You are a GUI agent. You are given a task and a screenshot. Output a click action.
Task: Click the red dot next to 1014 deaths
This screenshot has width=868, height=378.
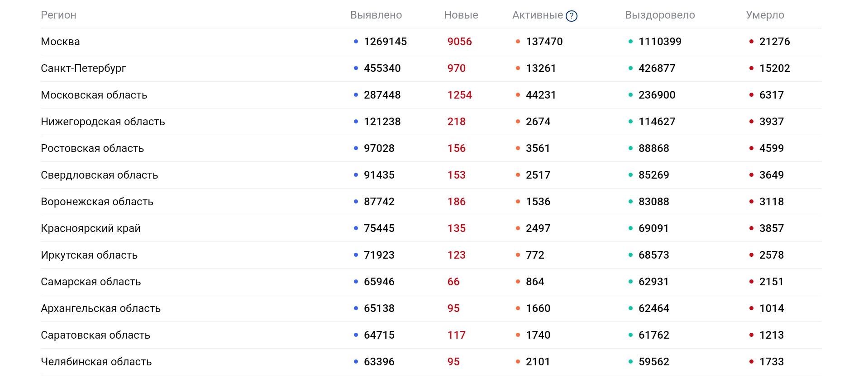point(751,308)
